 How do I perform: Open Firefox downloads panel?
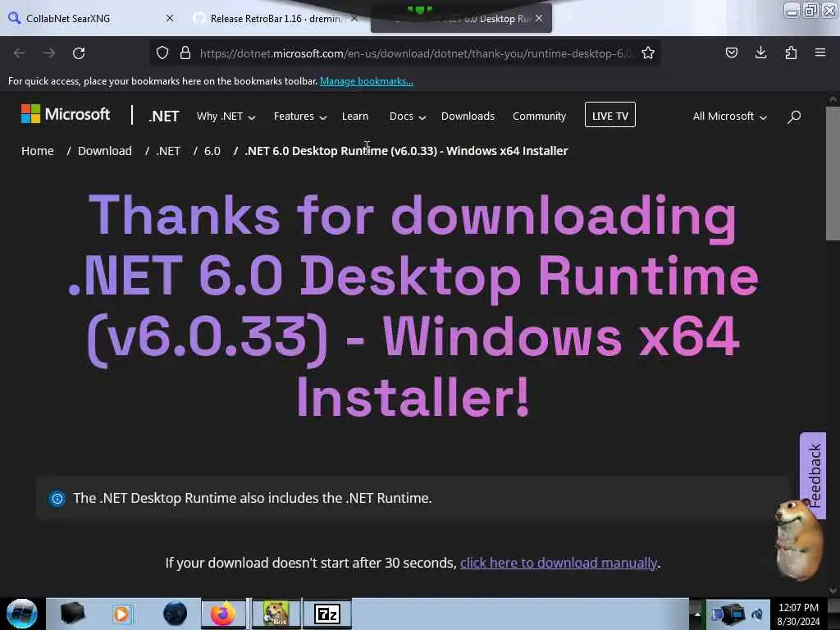(760, 52)
